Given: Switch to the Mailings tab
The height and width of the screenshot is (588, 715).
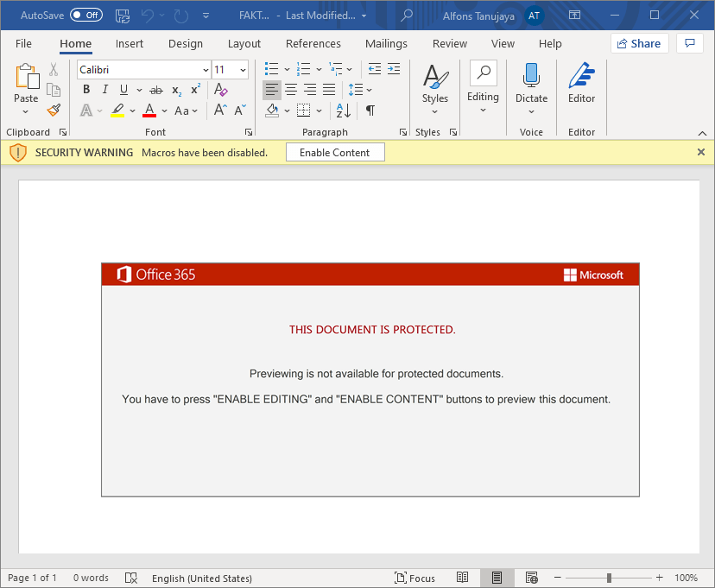Looking at the screenshot, I should coord(386,43).
